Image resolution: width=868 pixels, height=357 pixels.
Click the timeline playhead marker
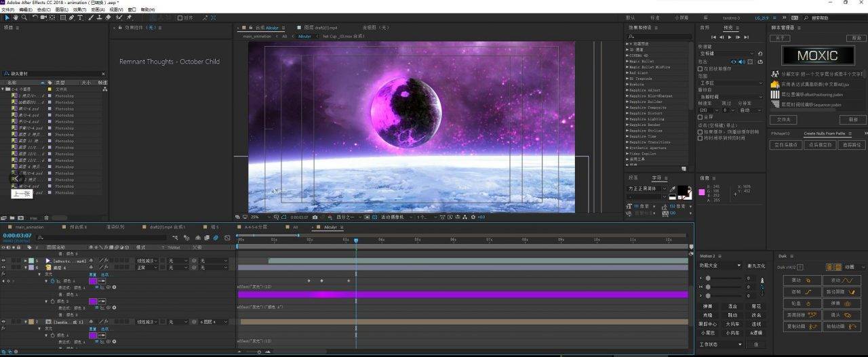[x=356, y=240]
